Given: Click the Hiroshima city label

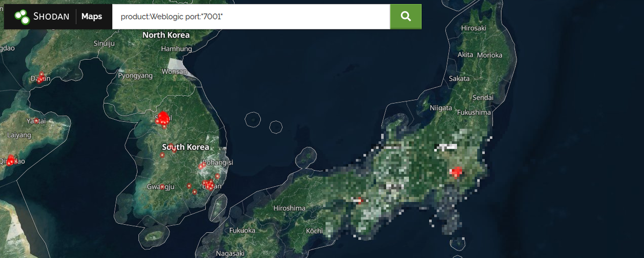Looking at the screenshot, I should 289,208.
